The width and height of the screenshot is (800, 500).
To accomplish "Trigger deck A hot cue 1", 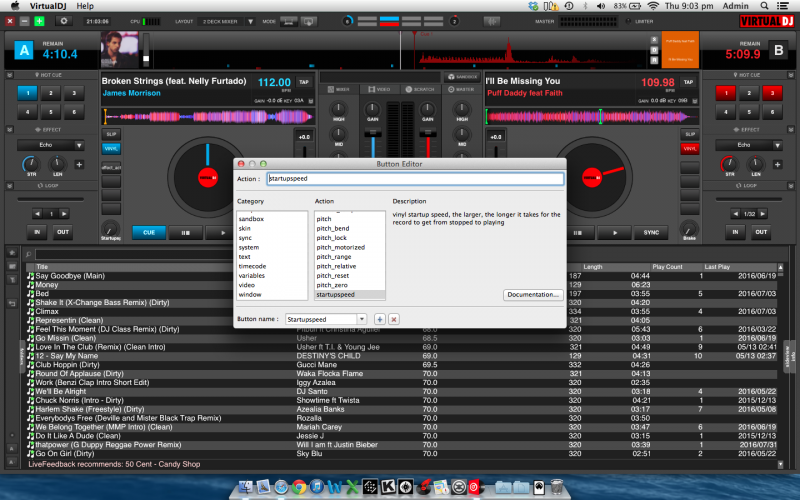I will pos(28,93).
